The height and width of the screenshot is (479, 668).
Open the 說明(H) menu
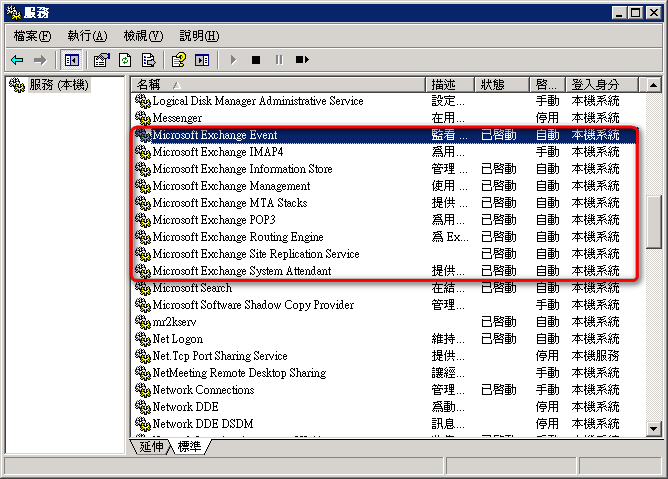click(199, 36)
